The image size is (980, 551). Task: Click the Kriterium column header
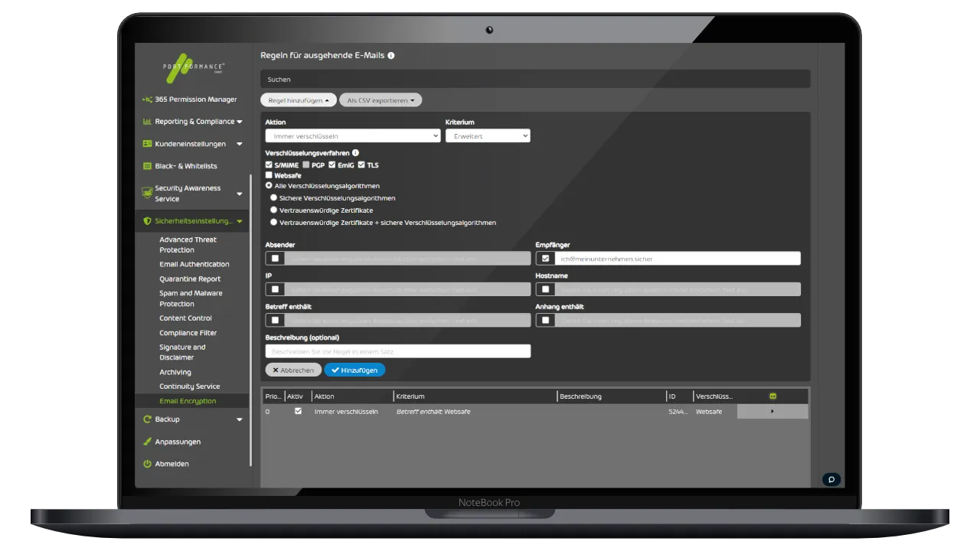click(410, 396)
